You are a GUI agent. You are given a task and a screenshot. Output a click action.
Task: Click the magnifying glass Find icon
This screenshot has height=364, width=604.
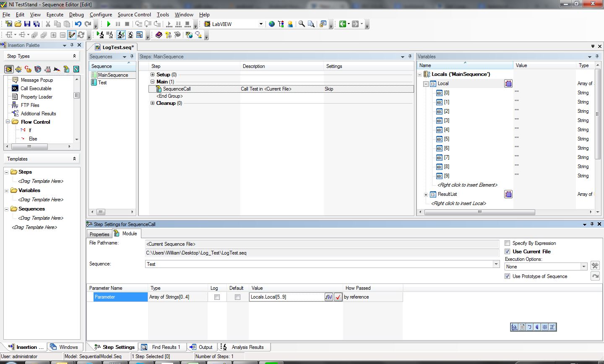click(x=302, y=24)
